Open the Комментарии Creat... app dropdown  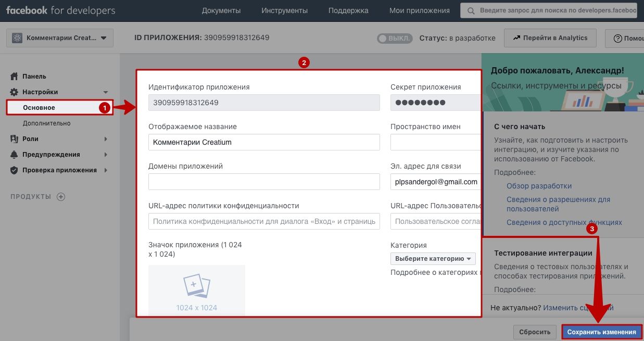[x=60, y=38]
